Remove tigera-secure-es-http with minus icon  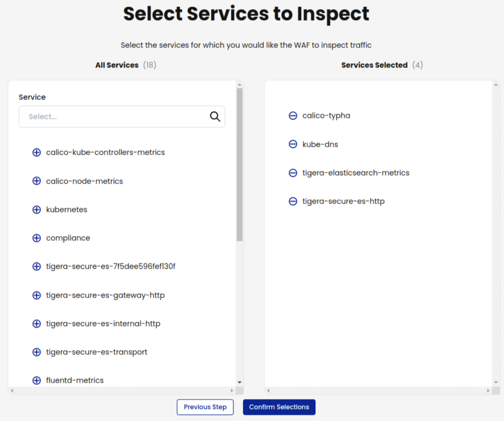tap(293, 201)
